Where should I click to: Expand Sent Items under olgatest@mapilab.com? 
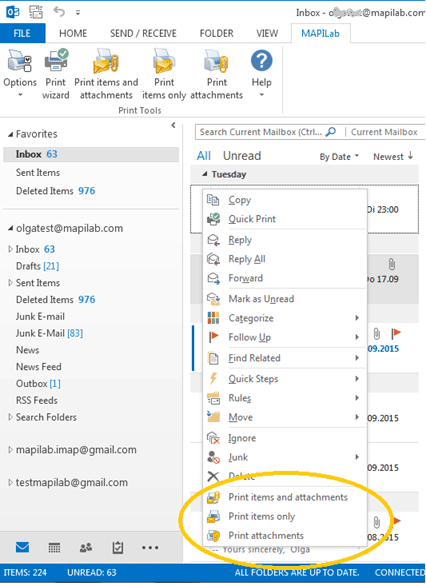pyautogui.click(x=10, y=283)
